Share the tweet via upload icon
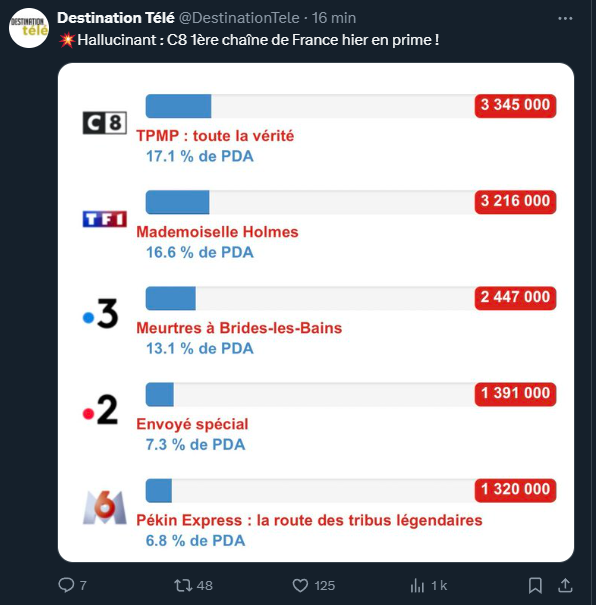This screenshot has height=605, width=596. click(565, 585)
